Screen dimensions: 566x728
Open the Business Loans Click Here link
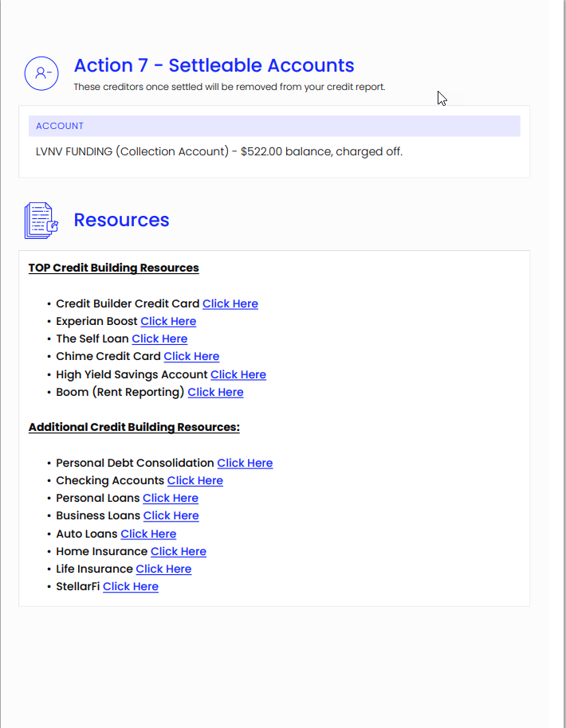click(x=171, y=516)
